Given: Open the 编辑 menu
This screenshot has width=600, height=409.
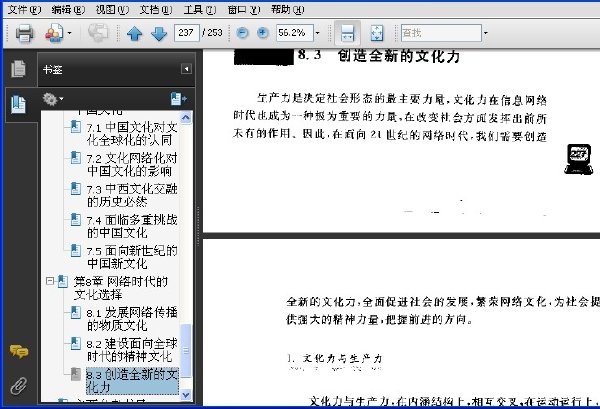Looking at the screenshot, I should pos(68,10).
